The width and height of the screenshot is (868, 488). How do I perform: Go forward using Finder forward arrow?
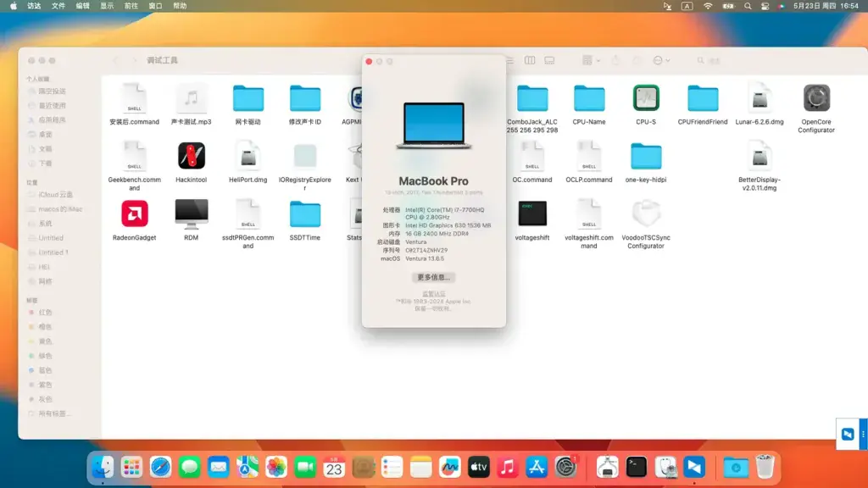[134, 60]
